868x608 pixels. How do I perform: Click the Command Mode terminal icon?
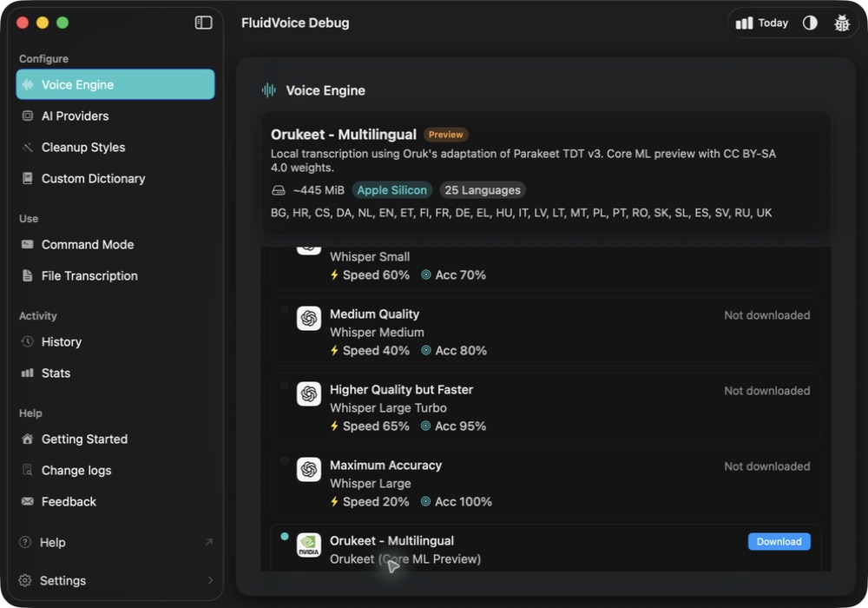[x=27, y=244]
